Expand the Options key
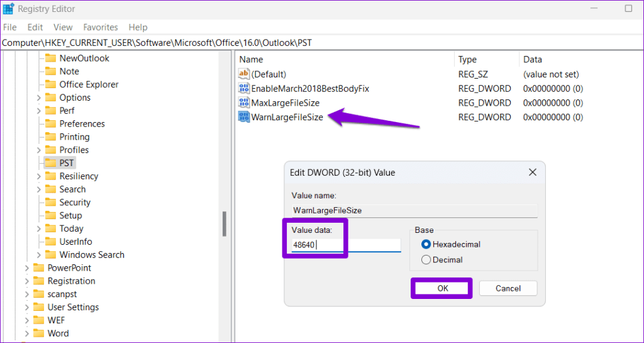 click(38, 98)
